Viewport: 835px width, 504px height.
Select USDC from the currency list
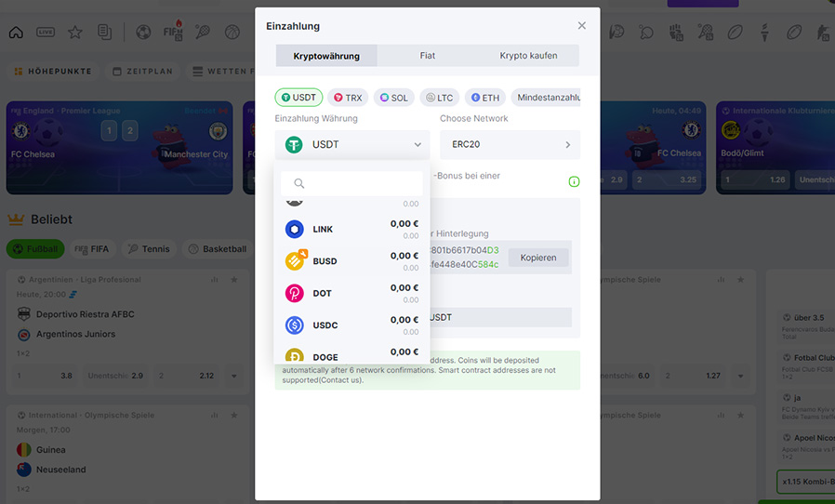coord(351,325)
